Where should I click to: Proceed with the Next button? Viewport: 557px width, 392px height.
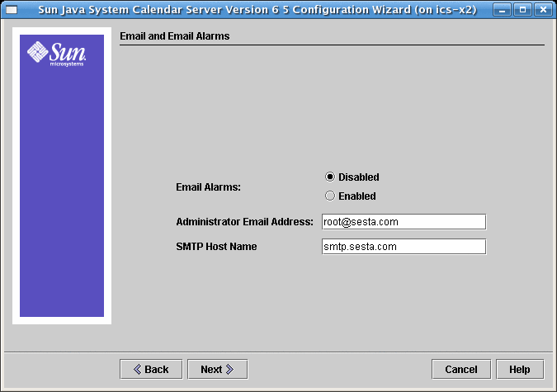click(x=217, y=369)
